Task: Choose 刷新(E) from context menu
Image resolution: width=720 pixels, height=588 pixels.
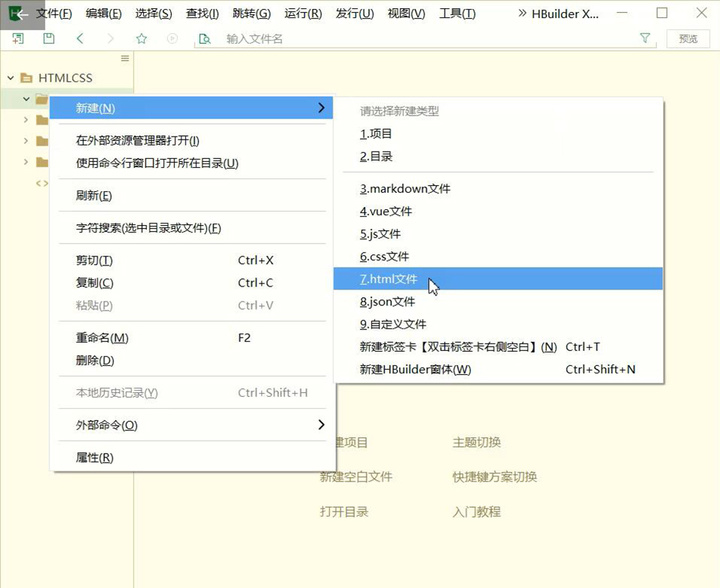Action: point(191,196)
